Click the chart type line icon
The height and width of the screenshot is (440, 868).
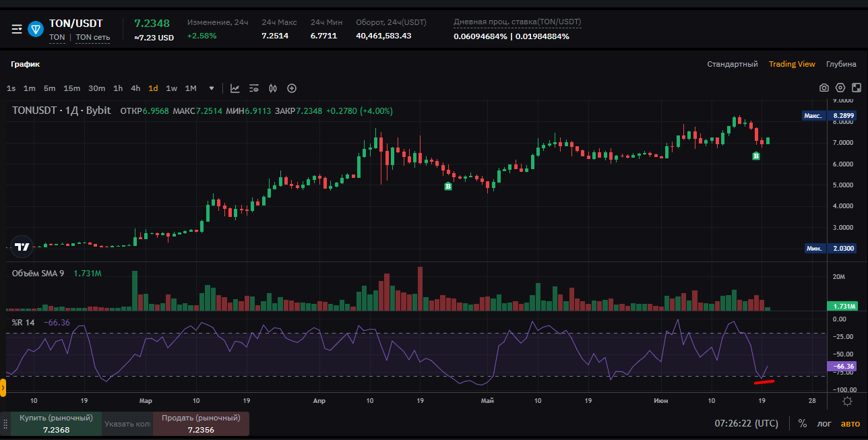pyautogui.click(x=235, y=88)
